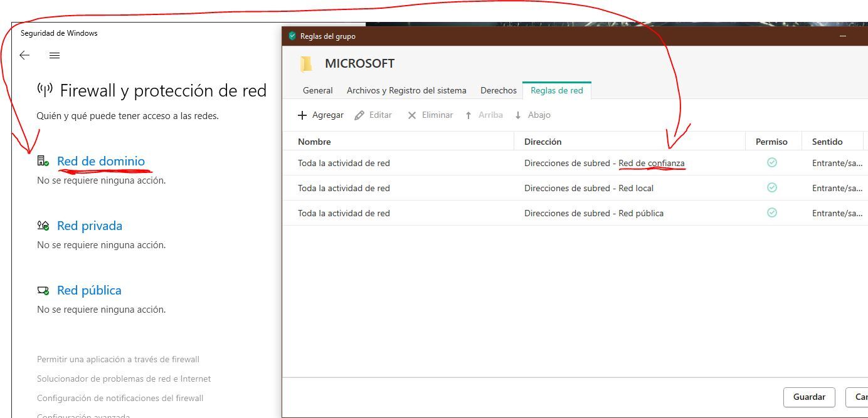Click the X icon of Eliminar
Screen dimensions: 868x418
pyautogui.click(x=412, y=115)
